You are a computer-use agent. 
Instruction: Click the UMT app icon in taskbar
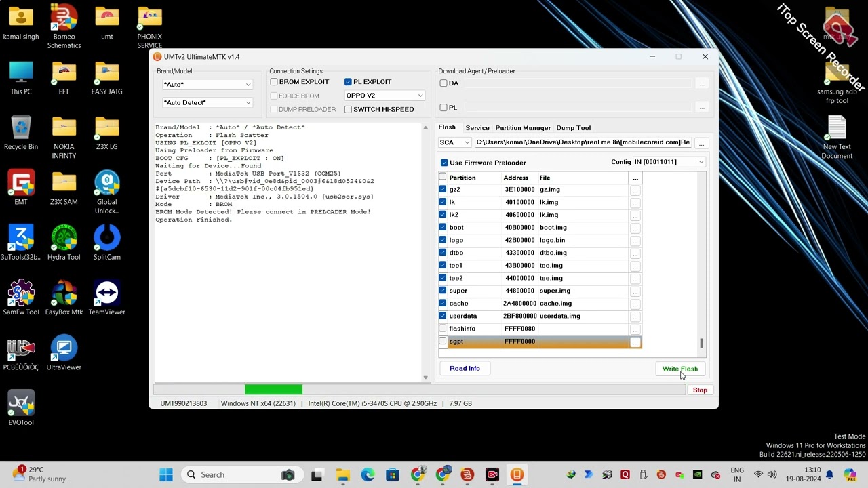pyautogui.click(x=517, y=475)
